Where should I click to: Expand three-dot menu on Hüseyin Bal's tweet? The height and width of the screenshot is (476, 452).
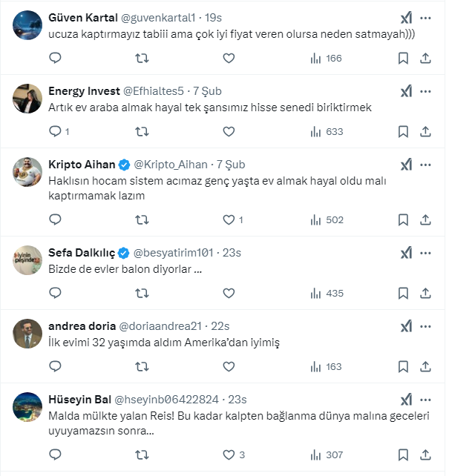point(425,399)
